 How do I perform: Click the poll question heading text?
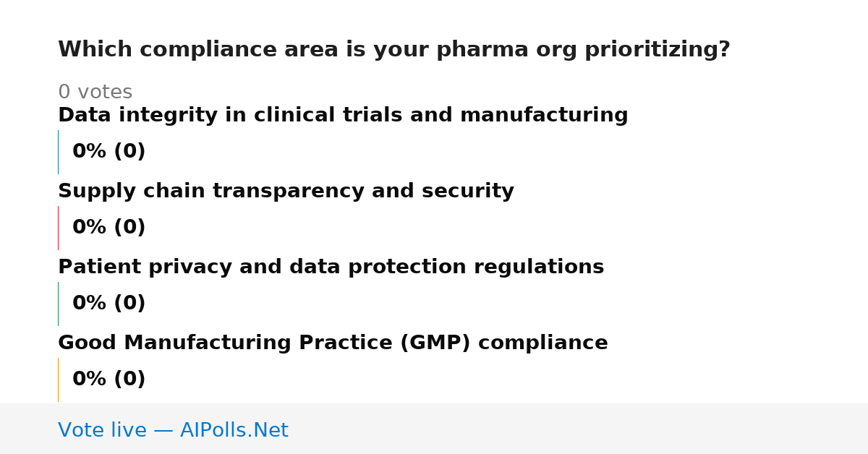coord(394,50)
